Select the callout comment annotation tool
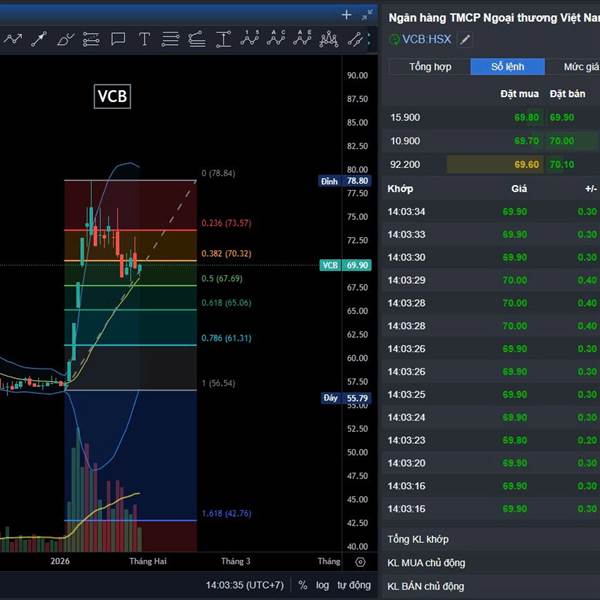This screenshot has width=600, height=600. (118, 39)
